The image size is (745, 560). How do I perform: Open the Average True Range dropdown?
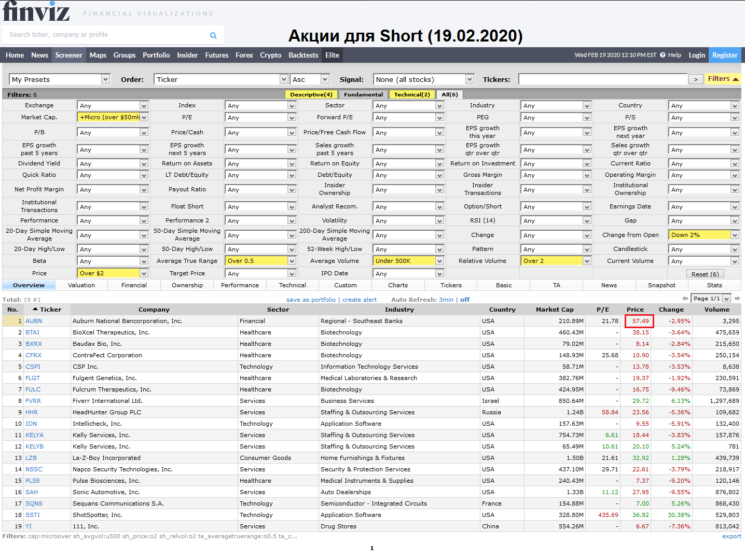click(x=260, y=261)
